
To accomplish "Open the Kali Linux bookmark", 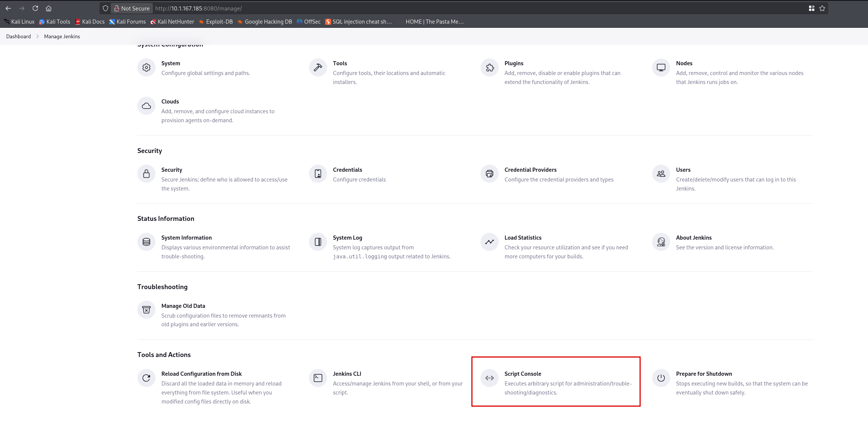I will pos(19,22).
